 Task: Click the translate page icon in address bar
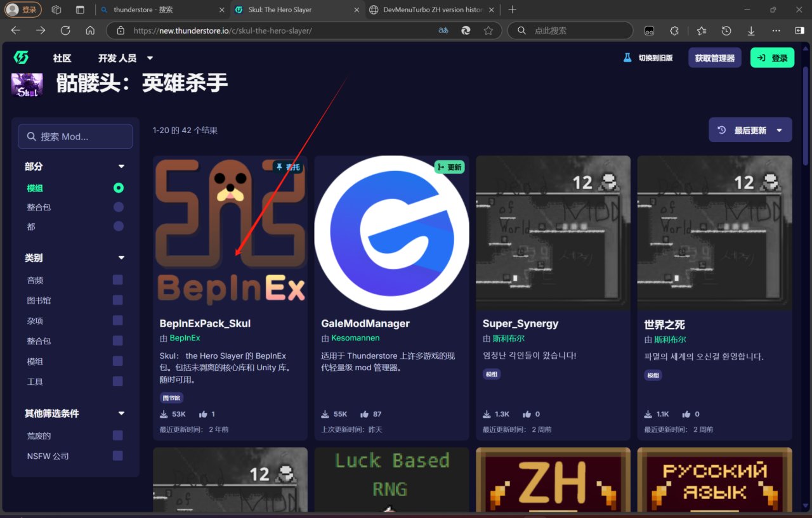(x=443, y=30)
